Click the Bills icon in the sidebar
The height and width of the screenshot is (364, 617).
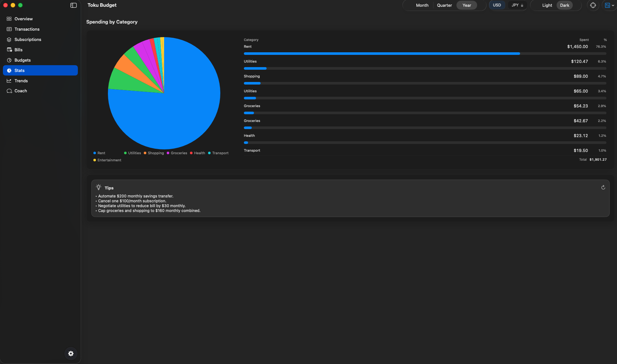9,50
